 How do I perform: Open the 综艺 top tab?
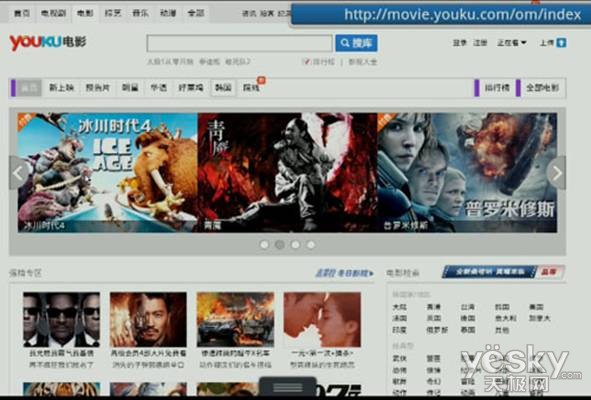point(112,13)
